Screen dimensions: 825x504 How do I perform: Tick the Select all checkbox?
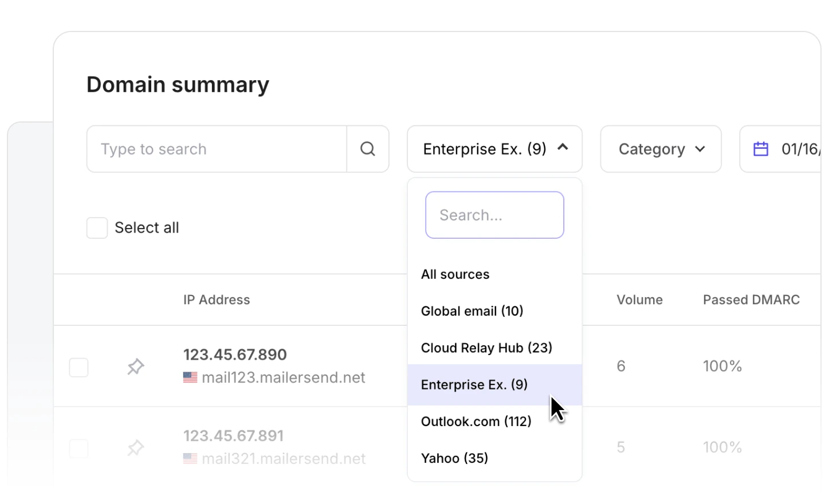(97, 228)
